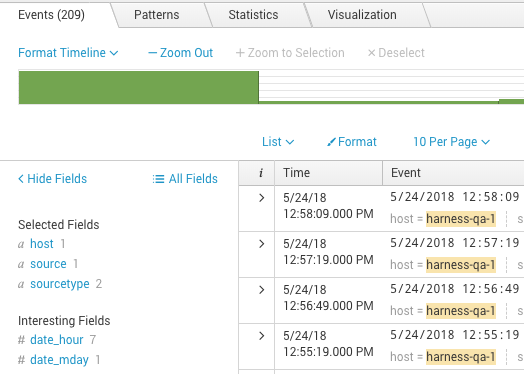
Task: Open the List view dropdown
Action: pyautogui.click(x=278, y=142)
